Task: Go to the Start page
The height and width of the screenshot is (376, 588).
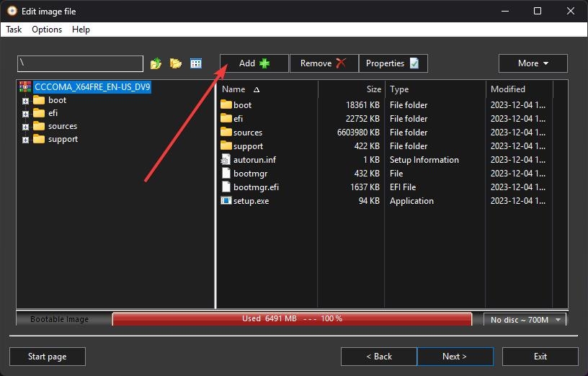Action: pos(48,357)
